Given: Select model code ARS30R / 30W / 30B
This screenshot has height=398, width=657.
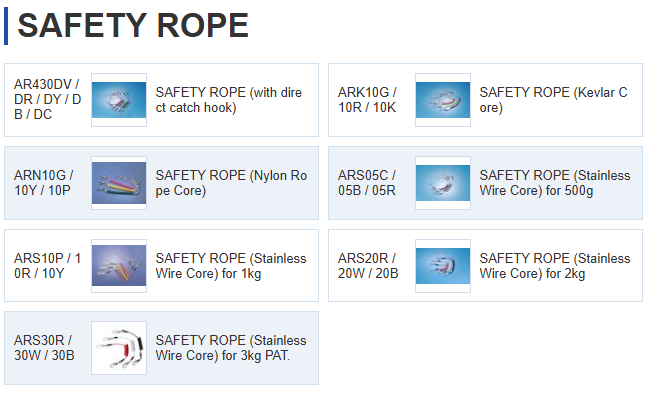Looking at the screenshot, I should pos(44,348).
